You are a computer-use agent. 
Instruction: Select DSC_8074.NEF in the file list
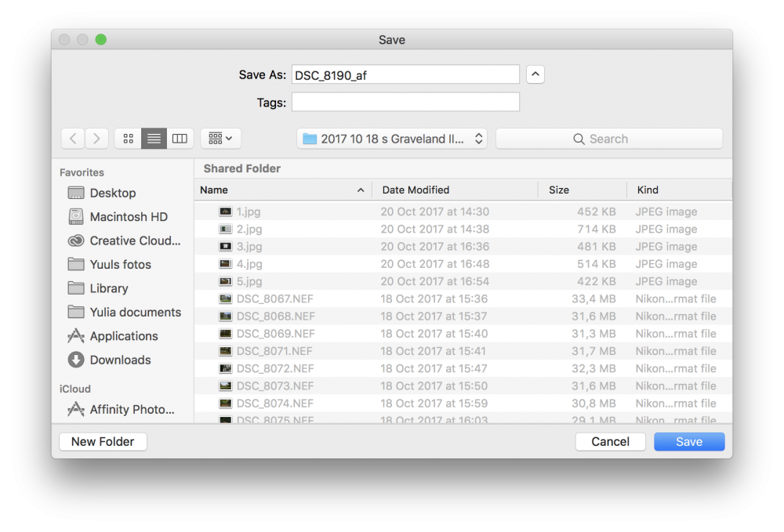click(x=463, y=404)
